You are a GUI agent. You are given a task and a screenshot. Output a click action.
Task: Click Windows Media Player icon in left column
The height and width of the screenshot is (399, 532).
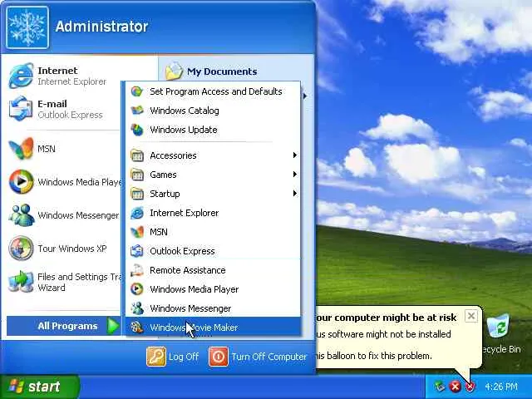[21, 182]
